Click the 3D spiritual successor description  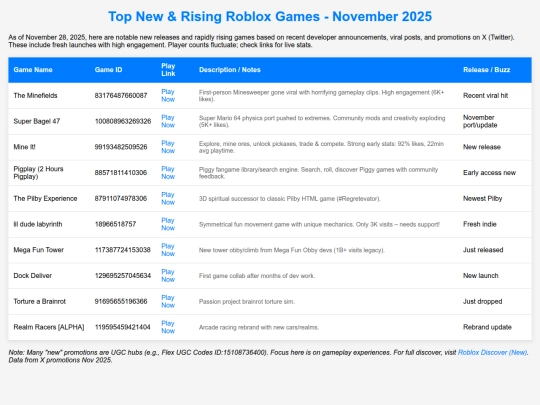289,198
